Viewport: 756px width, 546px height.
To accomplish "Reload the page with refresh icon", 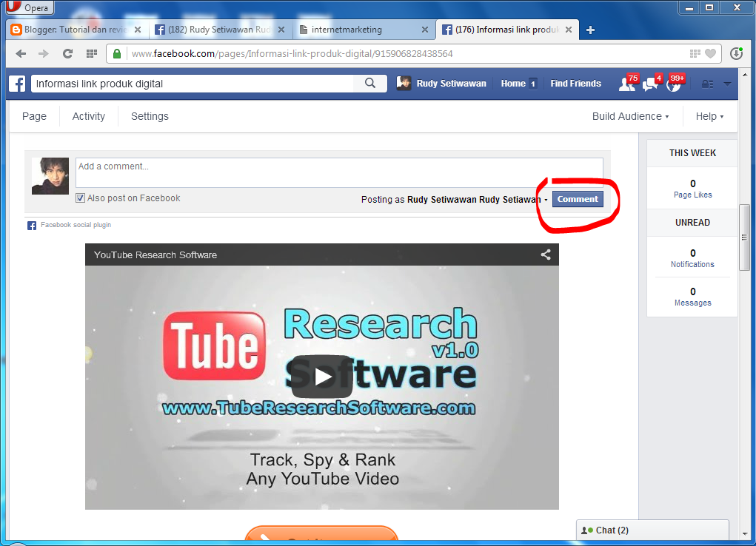I will [67, 53].
